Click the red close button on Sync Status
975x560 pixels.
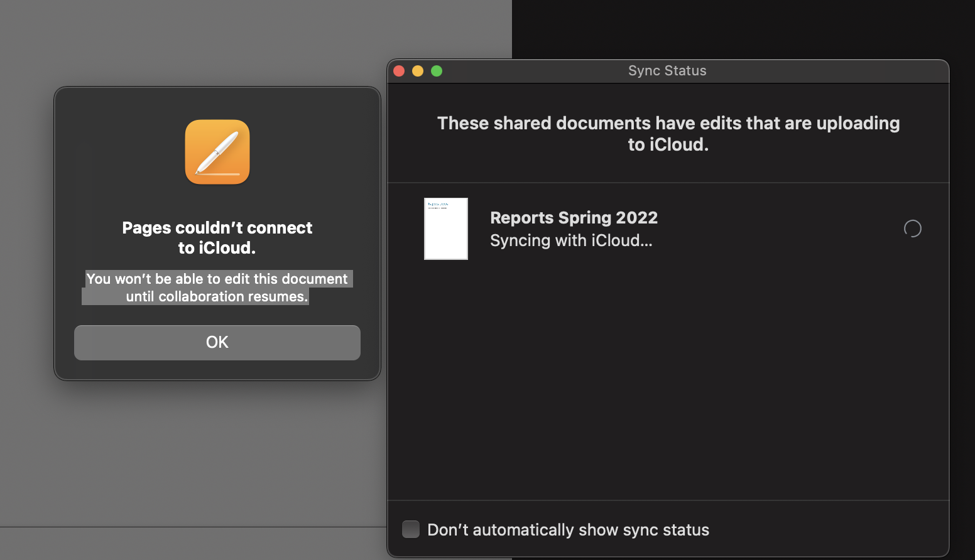click(399, 71)
